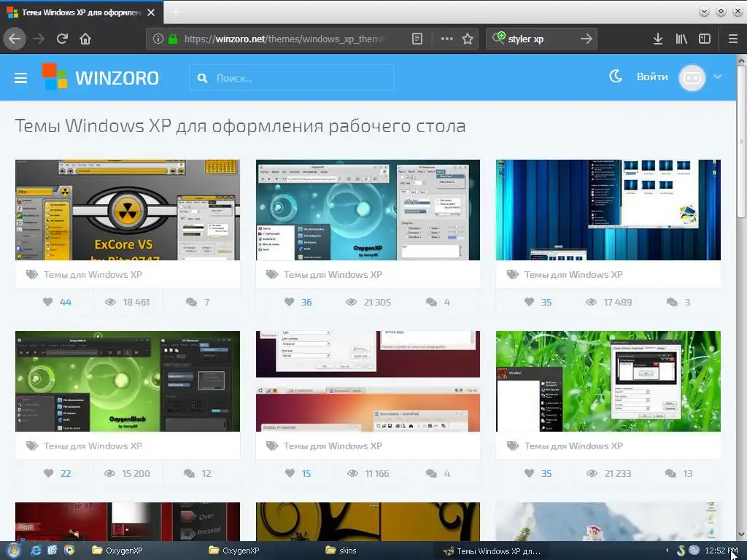Expand the user account dropdown chevron
Image resolution: width=747 pixels, height=560 pixels.
click(718, 77)
